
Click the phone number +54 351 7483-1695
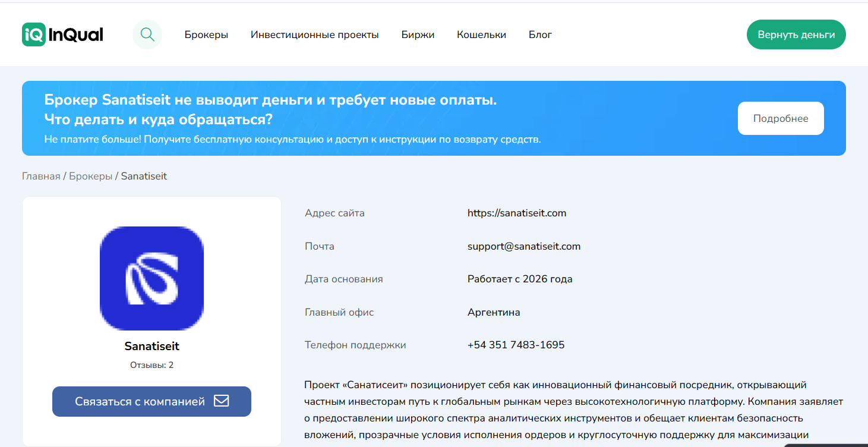tap(516, 345)
